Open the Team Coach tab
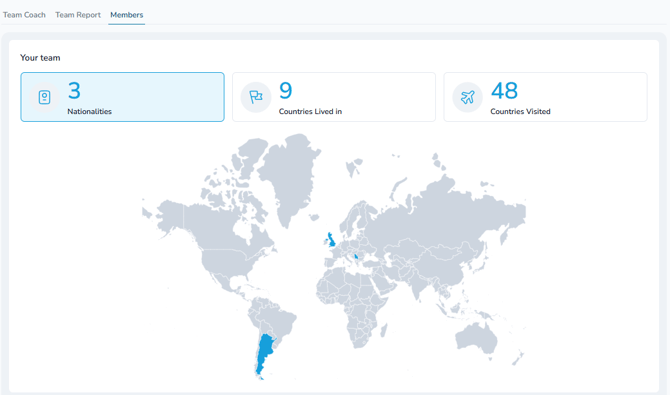Image resolution: width=670 pixels, height=395 pixels. (24, 15)
